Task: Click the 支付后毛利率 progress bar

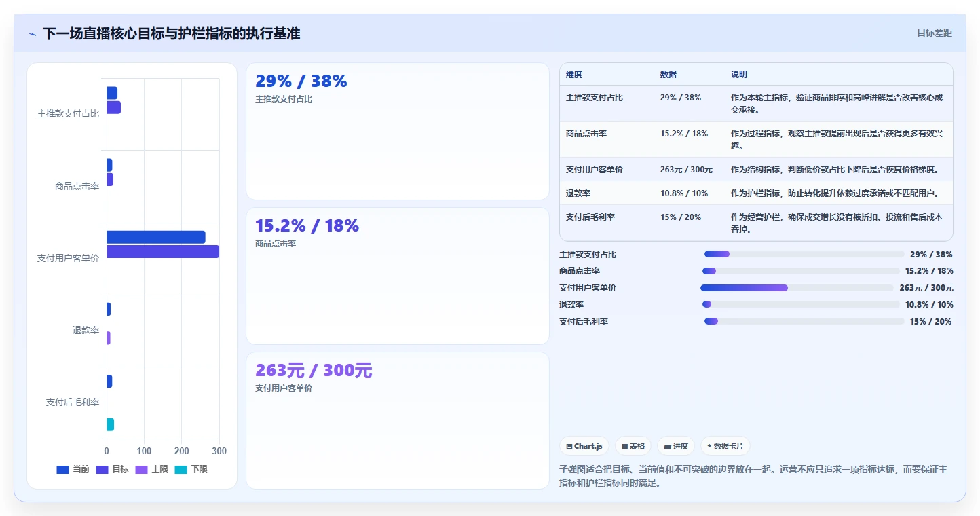Action: coord(804,321)
